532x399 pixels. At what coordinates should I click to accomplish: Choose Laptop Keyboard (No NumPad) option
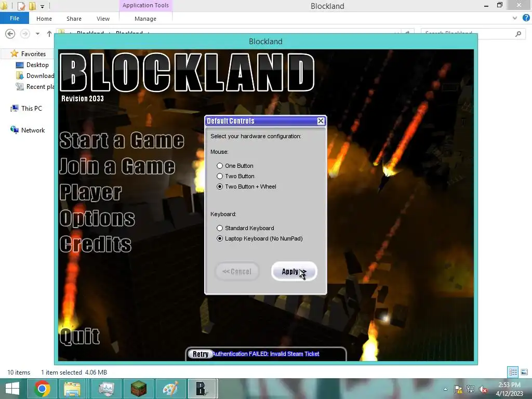(220, 238)
